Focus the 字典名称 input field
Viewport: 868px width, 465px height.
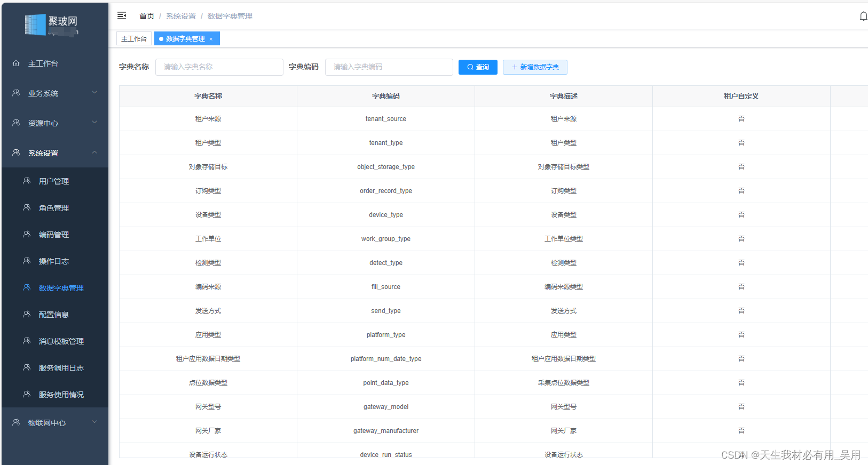click(219, 67)
